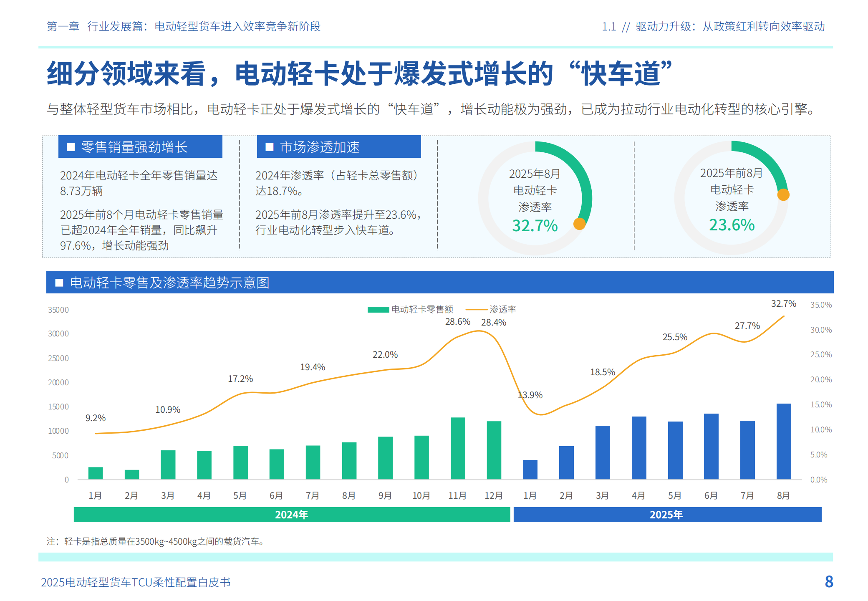Click page number 8 in footer

point(829,581)
